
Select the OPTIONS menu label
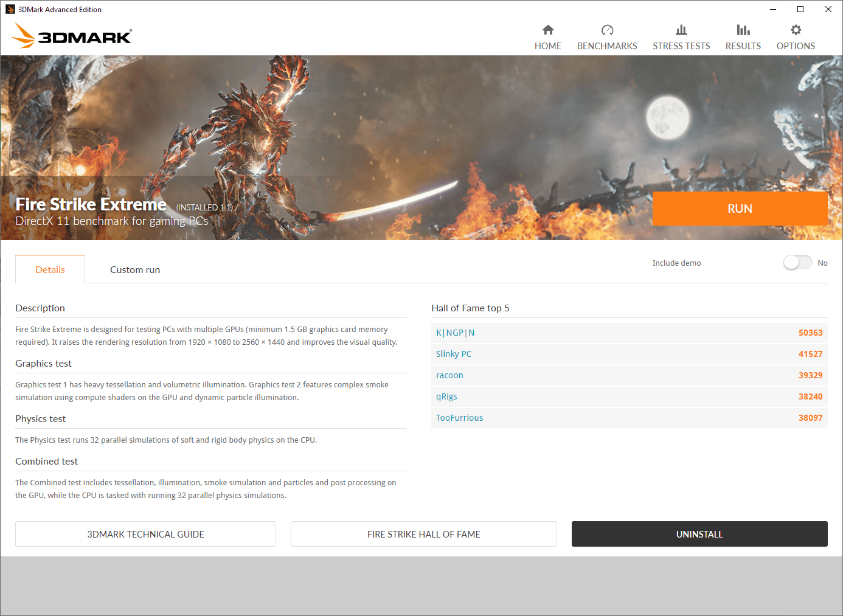[796, 46]
